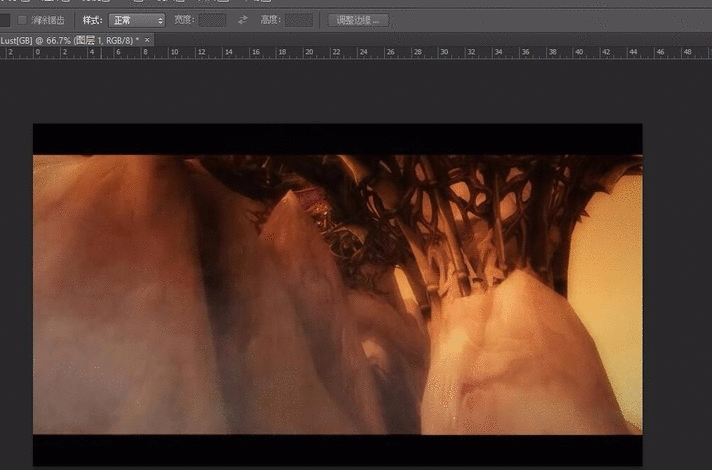Click the 宽度 width input field

click(x=212, y=20)
